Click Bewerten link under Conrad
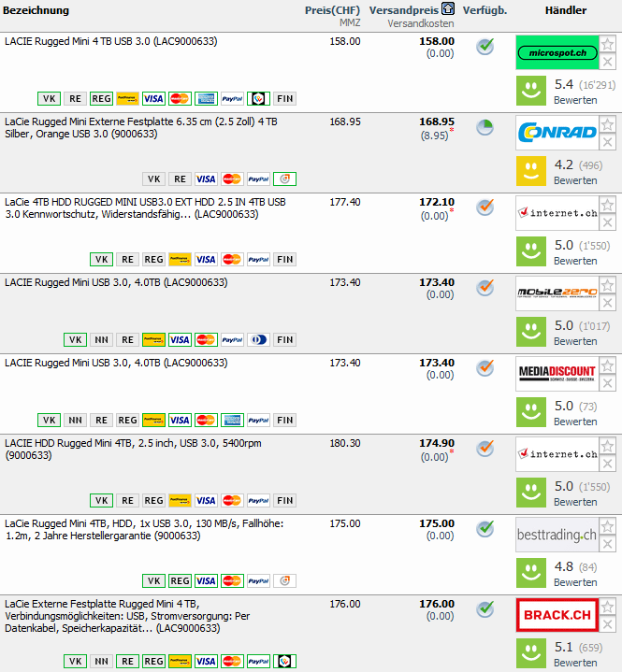This screenshot has height=672, width=622. click(x=575, y=180)
